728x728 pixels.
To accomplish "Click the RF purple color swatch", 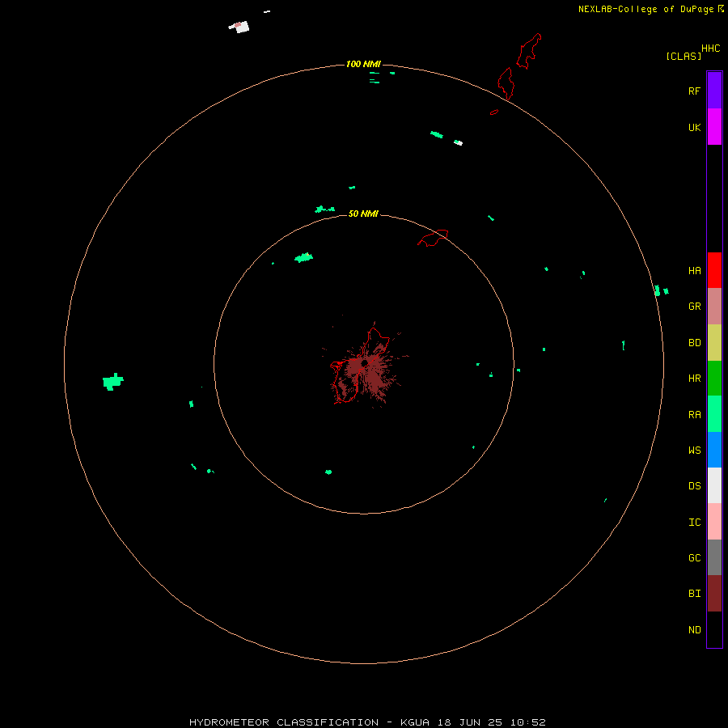I will (x=714, y=90).
